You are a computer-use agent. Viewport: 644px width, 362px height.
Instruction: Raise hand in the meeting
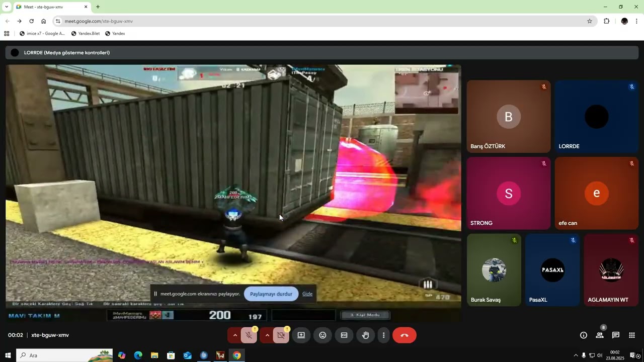(366, 335)
